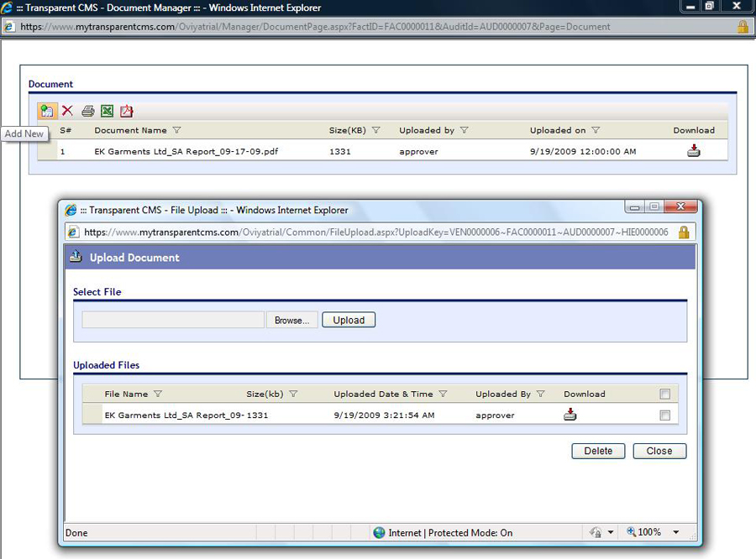Image resolution: width=756 pixels, height=559 pixels.
Task: Open the Document Name column filter
Action: [x=176, y=130]
